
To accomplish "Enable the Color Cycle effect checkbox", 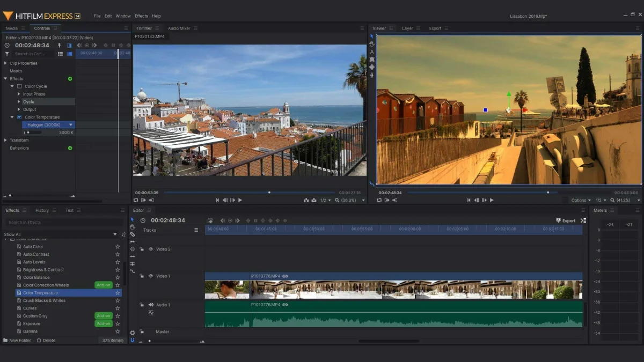I will pos(20,86).
